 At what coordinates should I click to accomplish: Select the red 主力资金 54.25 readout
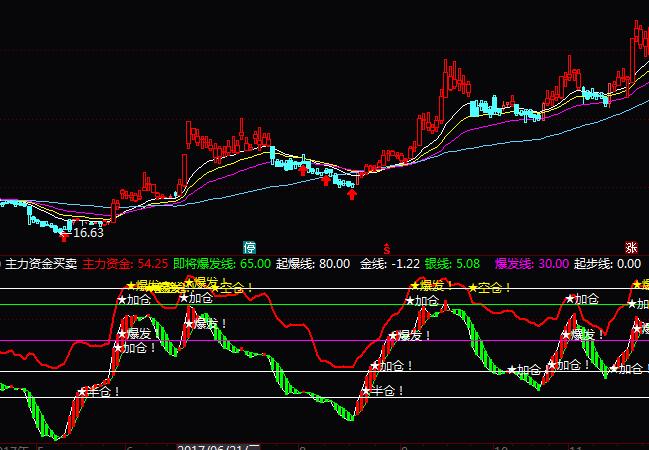125,264
